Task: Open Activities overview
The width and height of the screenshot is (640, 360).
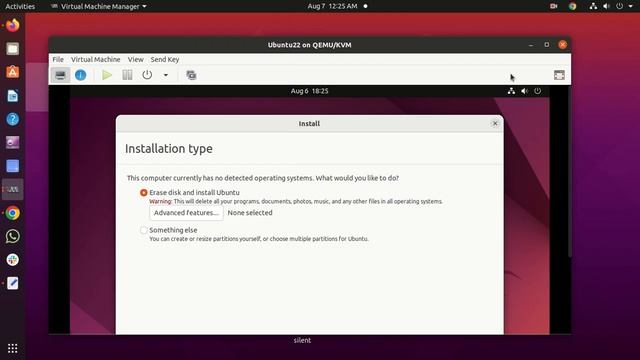Action: 20,6
